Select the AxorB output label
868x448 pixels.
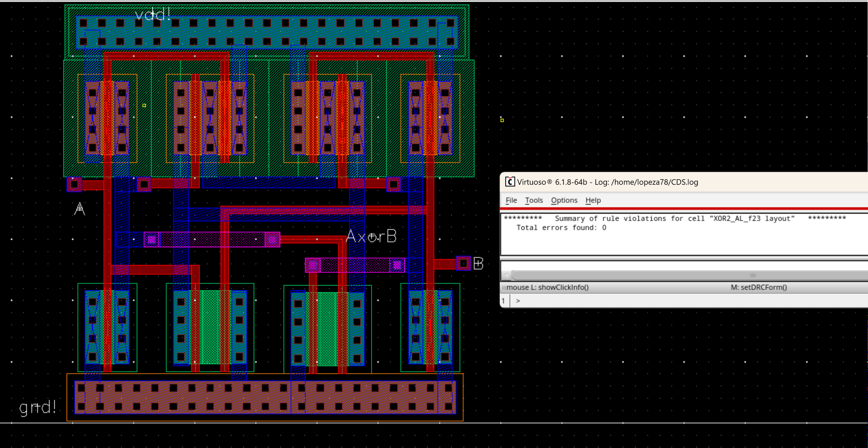(x=371, y=236)
